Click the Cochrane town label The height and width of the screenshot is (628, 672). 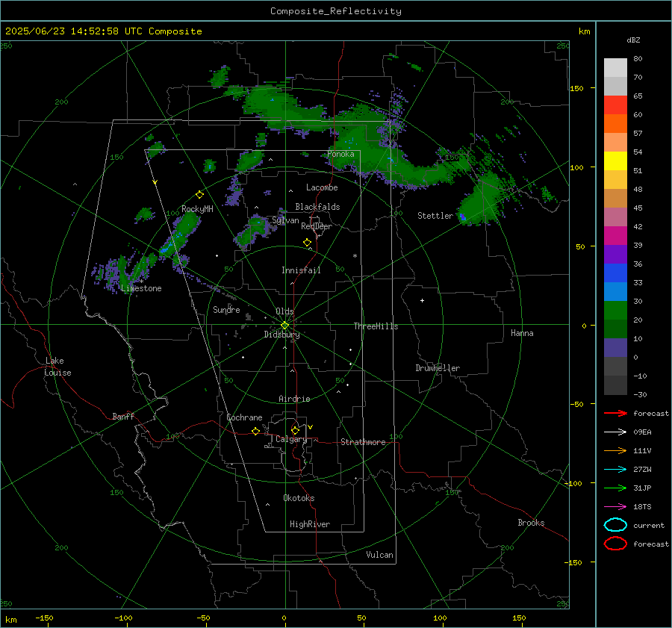244,417
